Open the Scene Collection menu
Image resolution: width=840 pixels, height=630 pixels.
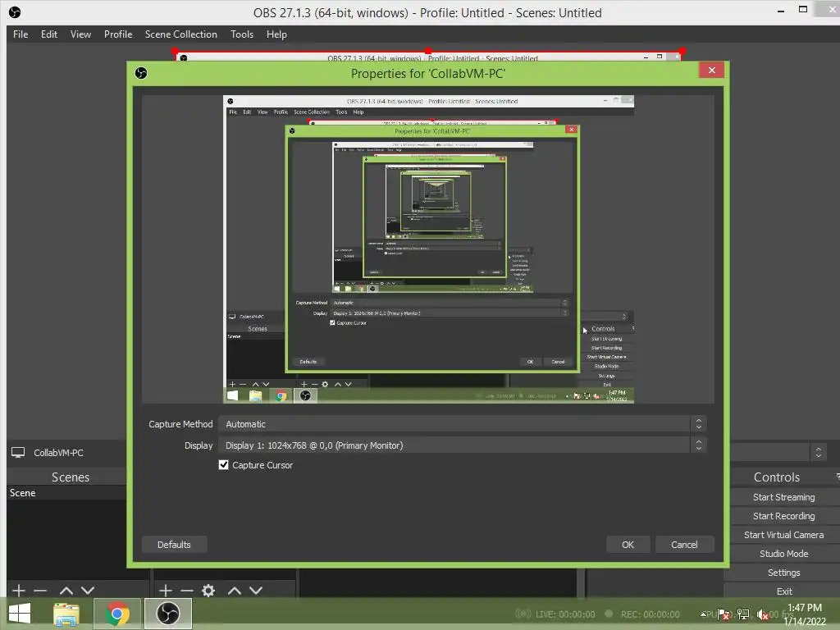(181, 34)
